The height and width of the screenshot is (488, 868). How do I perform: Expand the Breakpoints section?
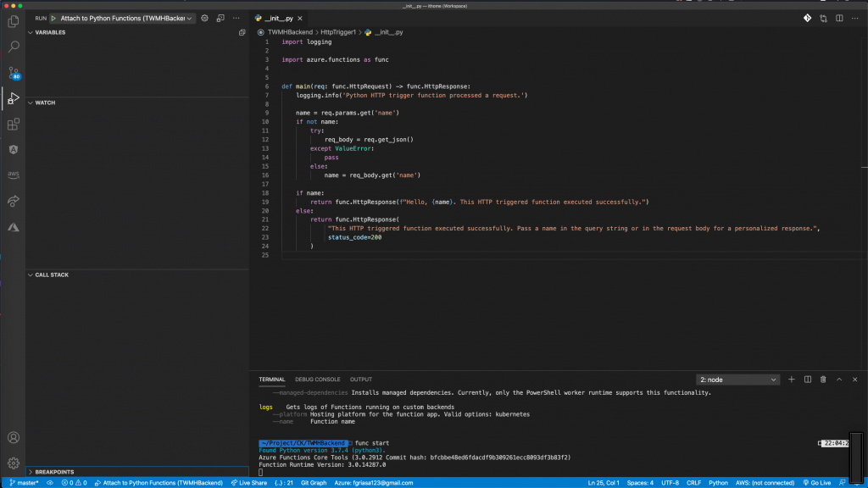tap(54, 472)
